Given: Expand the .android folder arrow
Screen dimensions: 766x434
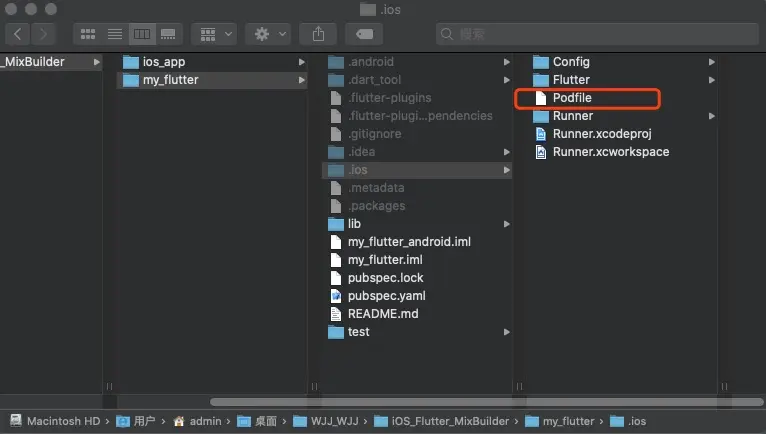Looking at the screenshot, I should click(x=507, y=62).
